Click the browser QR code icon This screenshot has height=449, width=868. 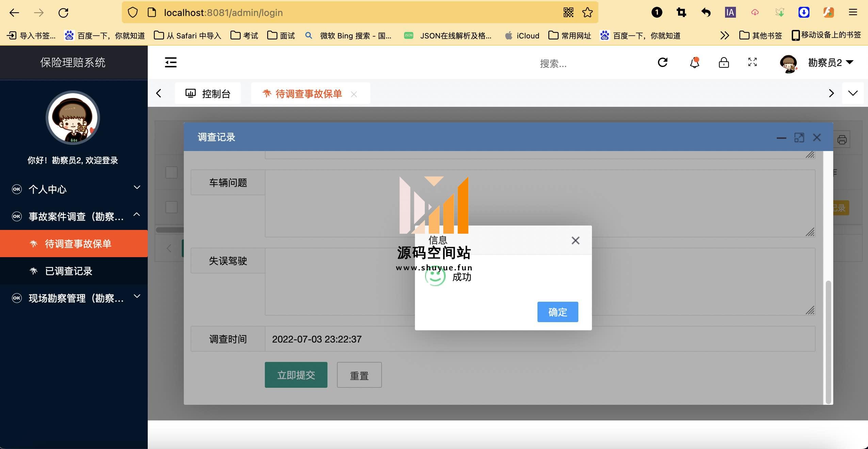click(x=568, y=13)
